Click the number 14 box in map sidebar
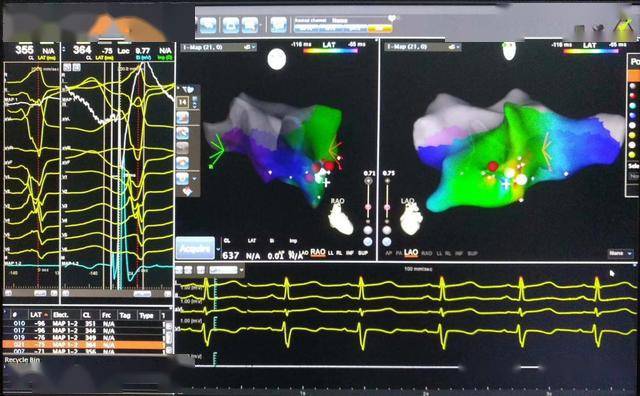640x396 pixels. pyautogui.click(x=182, y=102)
